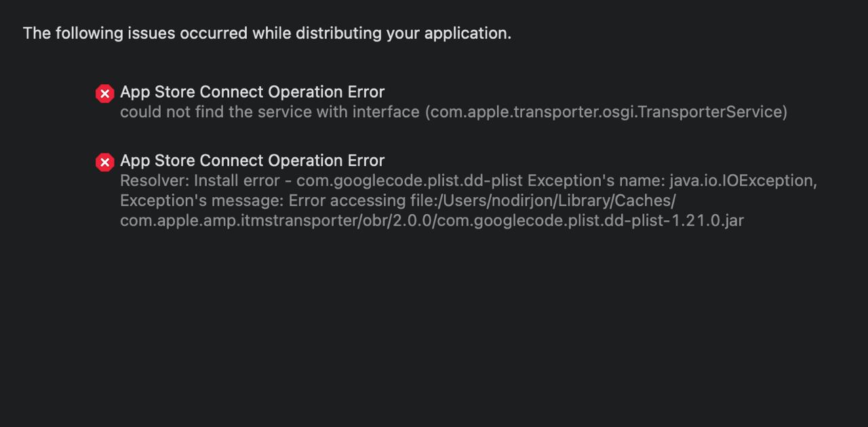
Task: Click the red error icon beside the Resolver error
Action: [104, 162]
